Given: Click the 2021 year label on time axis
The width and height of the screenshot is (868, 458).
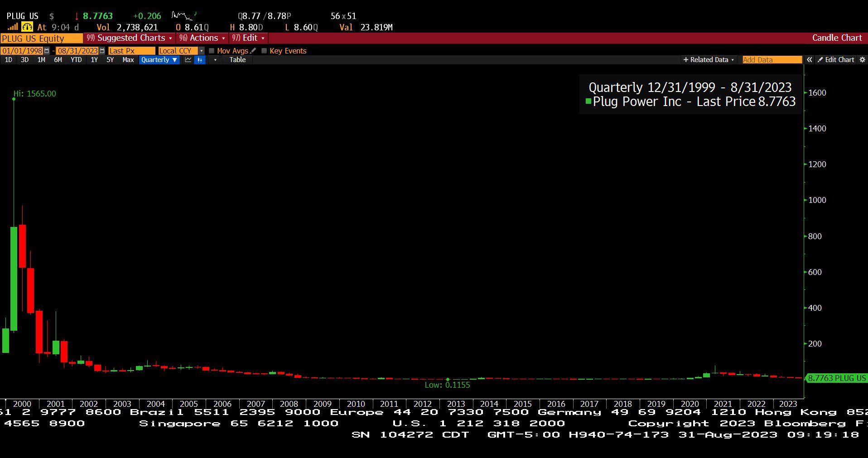Looking at the screenshot, I should click(x=723, y=404).
